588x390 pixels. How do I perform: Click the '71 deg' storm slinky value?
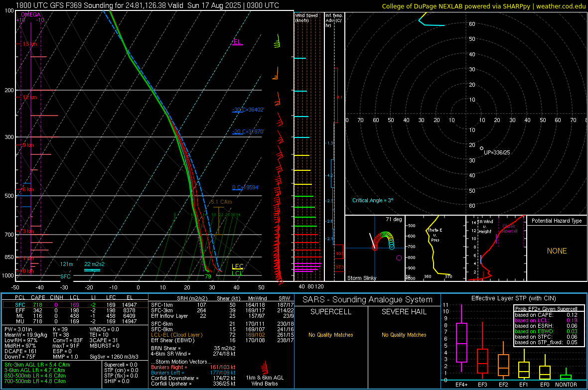tap(394, 219)
